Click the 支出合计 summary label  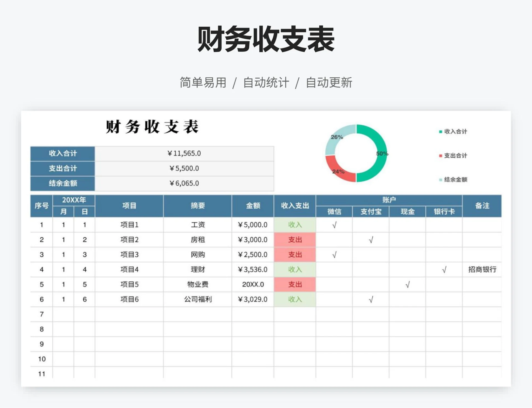[63, 168]
